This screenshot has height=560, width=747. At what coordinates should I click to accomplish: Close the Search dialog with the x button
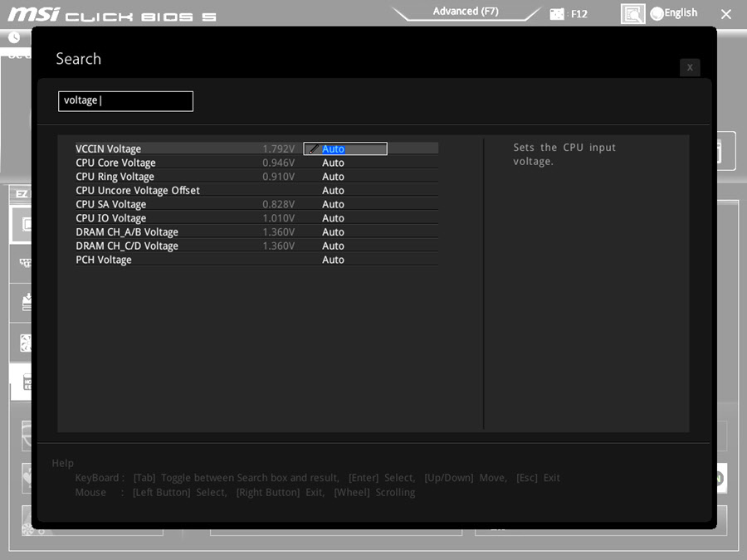[689, 68]
